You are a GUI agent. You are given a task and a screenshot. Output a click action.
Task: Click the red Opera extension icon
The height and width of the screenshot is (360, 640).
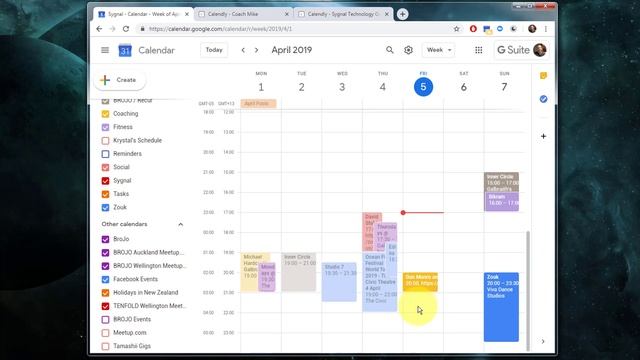coord(473,29)
